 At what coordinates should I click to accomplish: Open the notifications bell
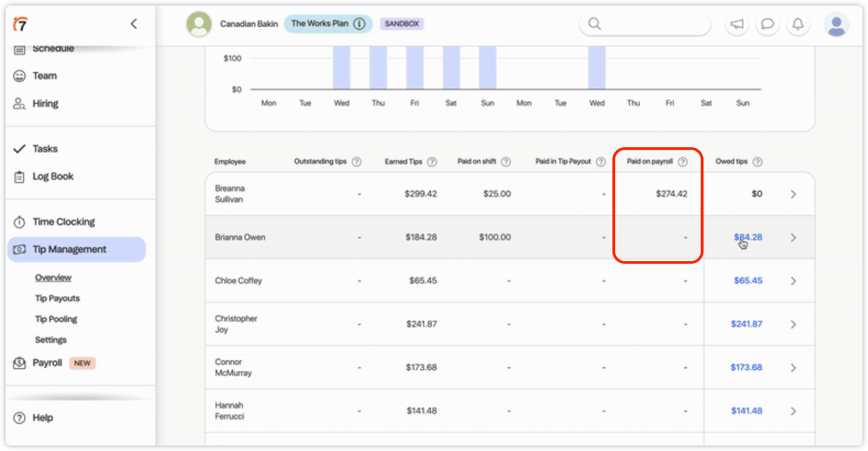pos(798,24)
